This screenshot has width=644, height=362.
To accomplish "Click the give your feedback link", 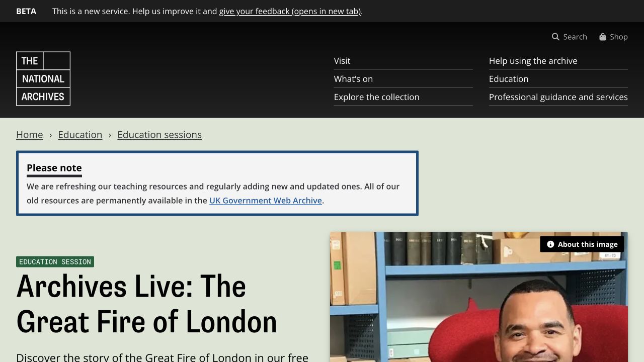I will (290, 11).
